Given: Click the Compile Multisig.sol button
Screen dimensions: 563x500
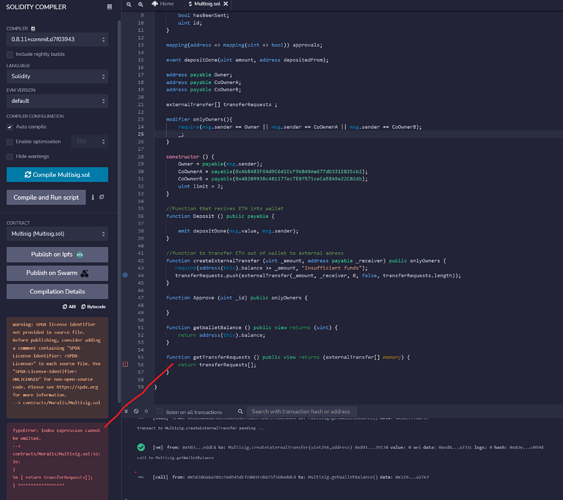Looking at the screenshot, I should 57,175.
